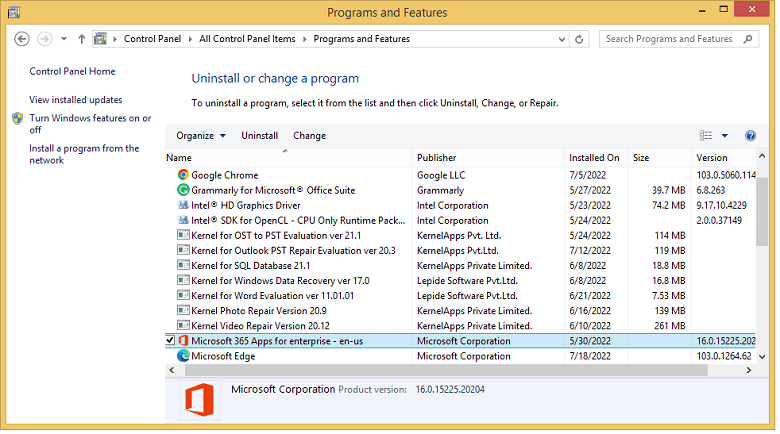Click horizontal scrollbar left arrow
Image resolution: width=780 pixels, height=434 pixels.
pyautogui.click(x=172, y=370)
